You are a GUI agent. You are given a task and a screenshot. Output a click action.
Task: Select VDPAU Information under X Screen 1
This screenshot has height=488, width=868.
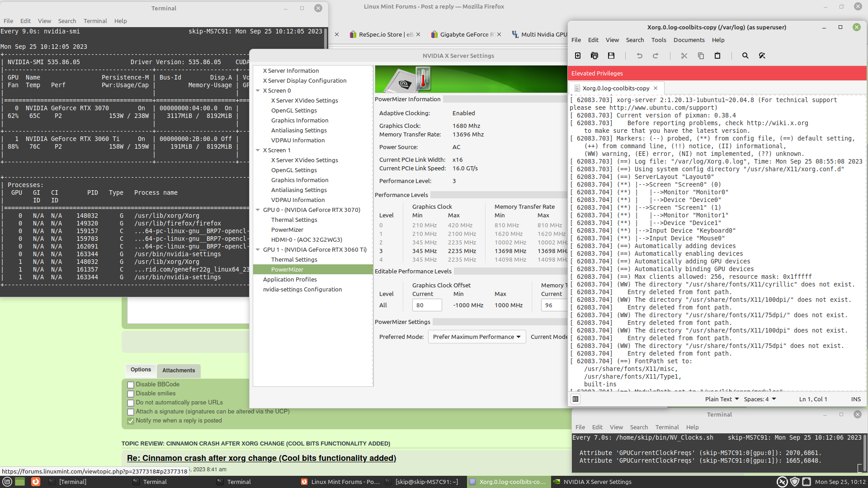tap(298, 200)
